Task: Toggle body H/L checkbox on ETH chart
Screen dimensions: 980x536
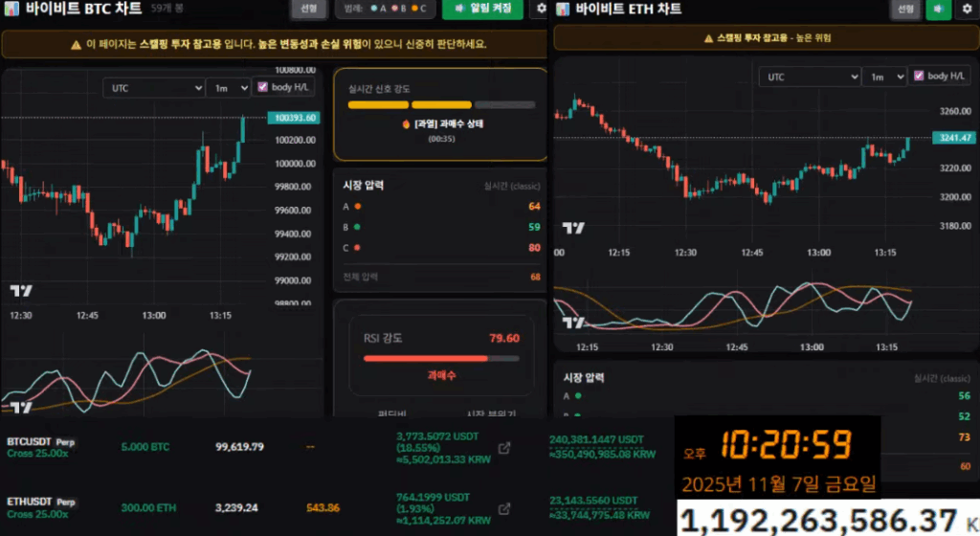Action: pyautogui.click(x=919, y=77)
